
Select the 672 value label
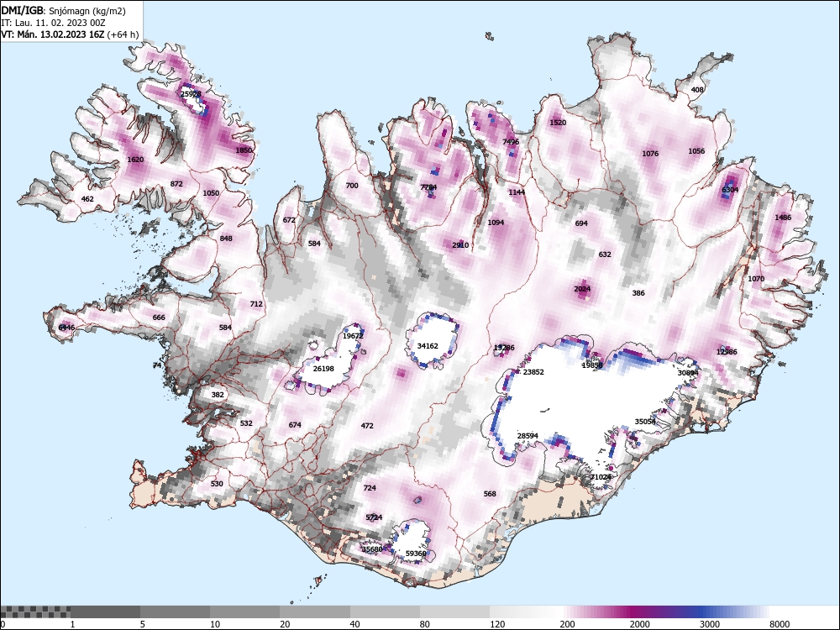[289, 219]
